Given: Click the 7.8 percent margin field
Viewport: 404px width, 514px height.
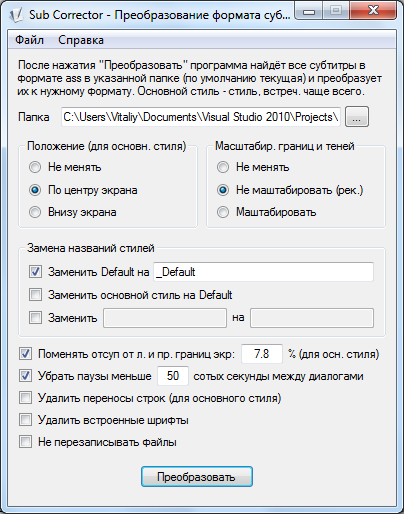Looking at the screenshot, I should coord(262,354).
